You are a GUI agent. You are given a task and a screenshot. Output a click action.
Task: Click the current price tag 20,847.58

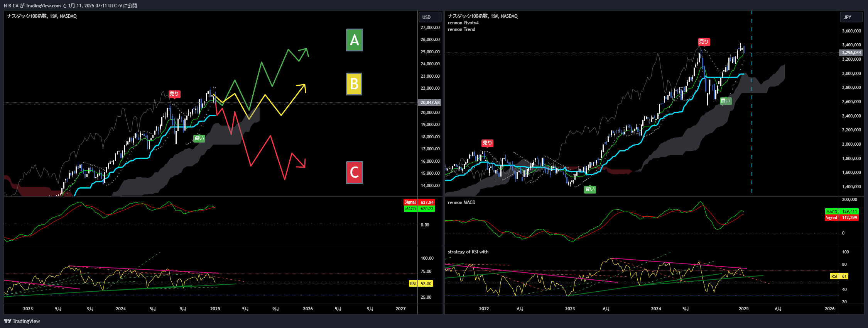tap(430, 102)
